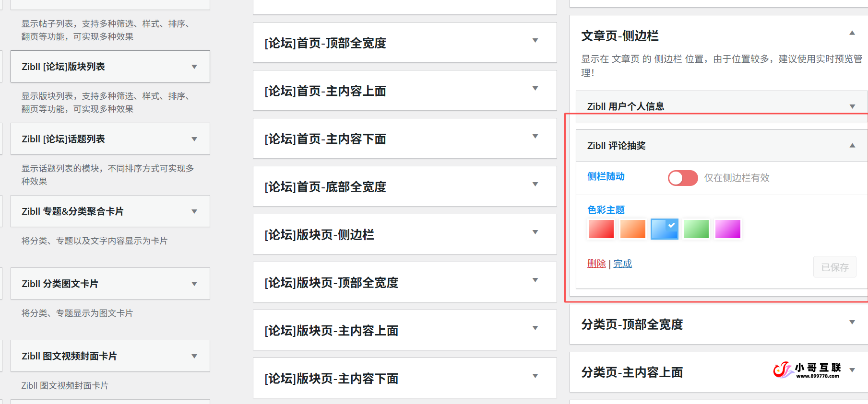This screenshot has width=868, height=404.
Task: Choose the orange color theme swatch
Action: click(x=632, y=229)
